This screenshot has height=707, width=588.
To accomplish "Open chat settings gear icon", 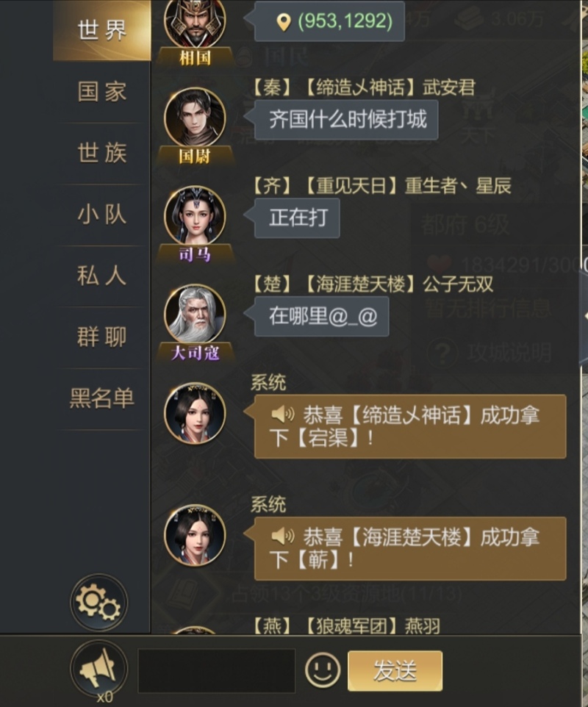I will coord(98,603).
